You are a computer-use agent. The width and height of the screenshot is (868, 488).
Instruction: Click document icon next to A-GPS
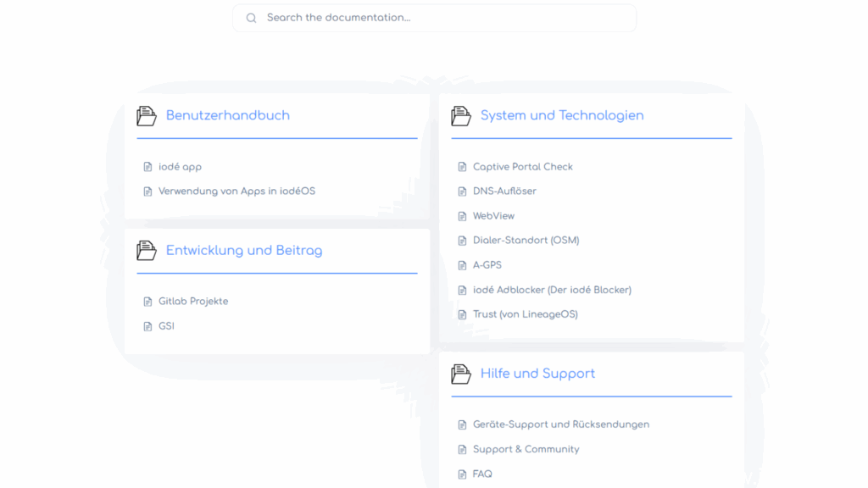[462, 265]
